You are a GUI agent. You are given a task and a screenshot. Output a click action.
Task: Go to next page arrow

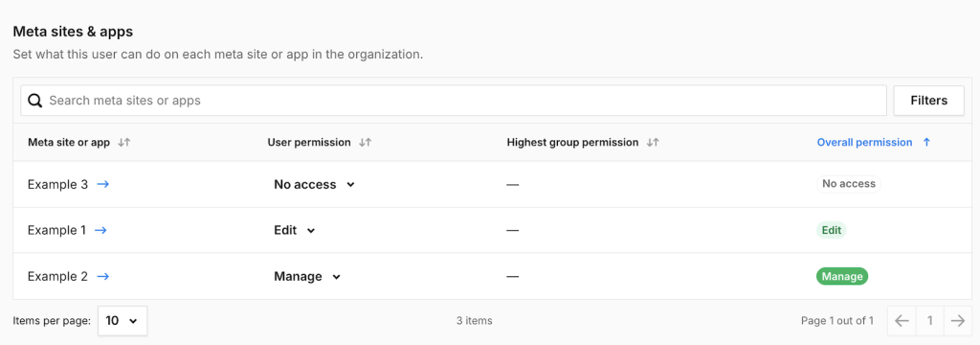pyautogui.click(x=957, y=321)
